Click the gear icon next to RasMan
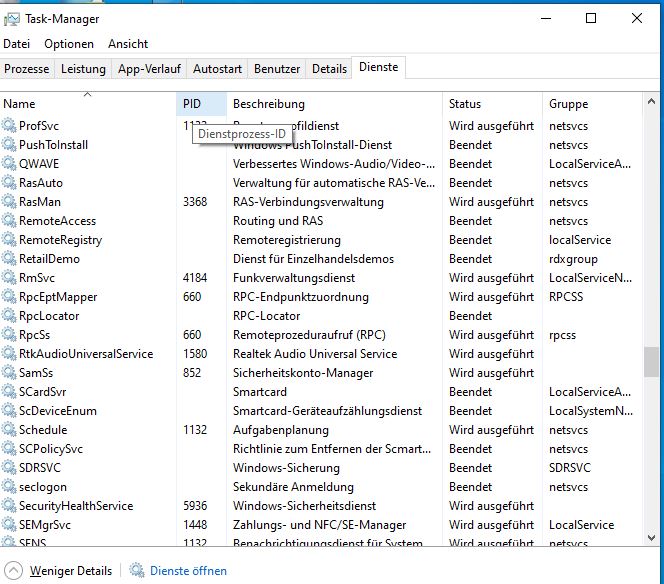The image size is (664, 584). [9, 202]
